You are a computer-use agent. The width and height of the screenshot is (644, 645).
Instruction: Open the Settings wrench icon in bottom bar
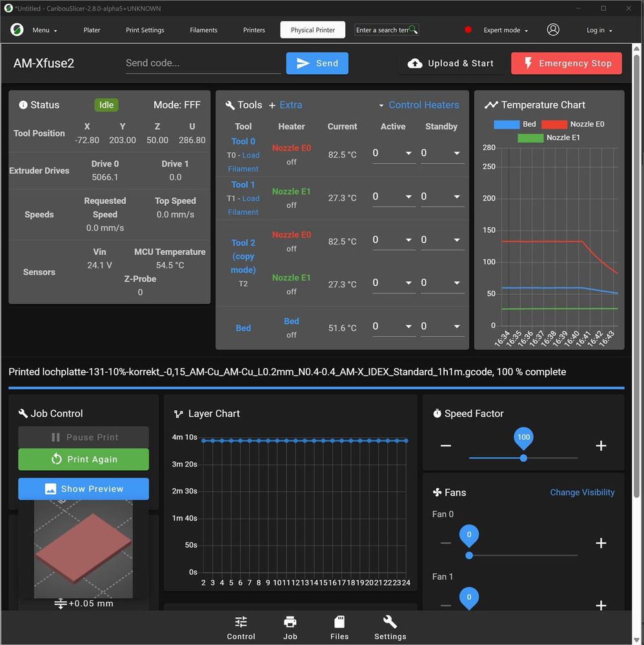390,622
